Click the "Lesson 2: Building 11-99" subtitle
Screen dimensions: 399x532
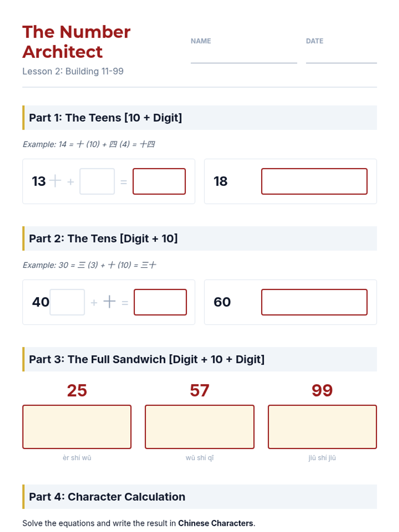[x=73, y=71]
